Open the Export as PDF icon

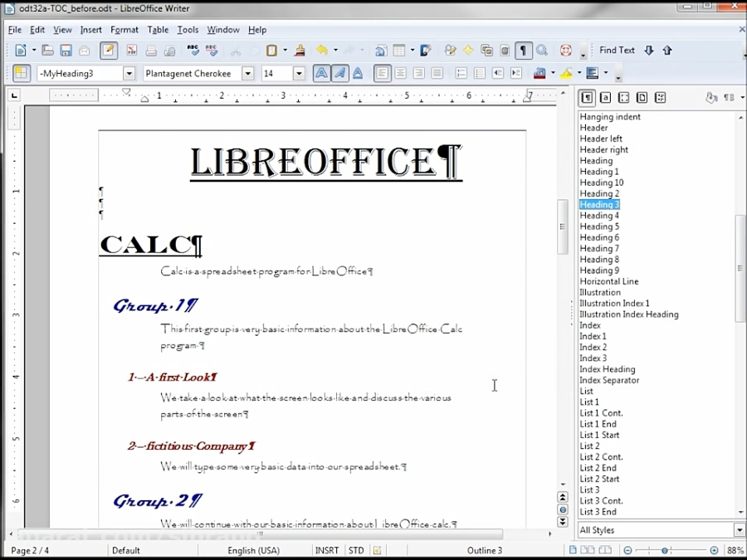[134, 50]
